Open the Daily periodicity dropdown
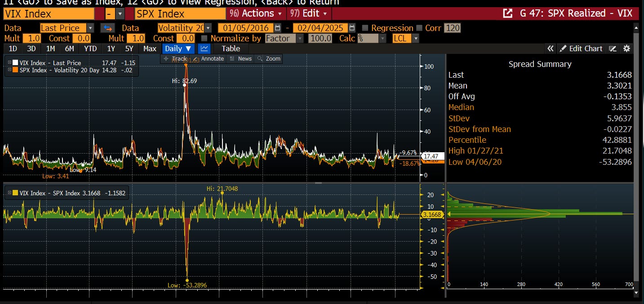The height and width of the screenshot is (304, 644). pyautogui.click(x=178, y=48)
